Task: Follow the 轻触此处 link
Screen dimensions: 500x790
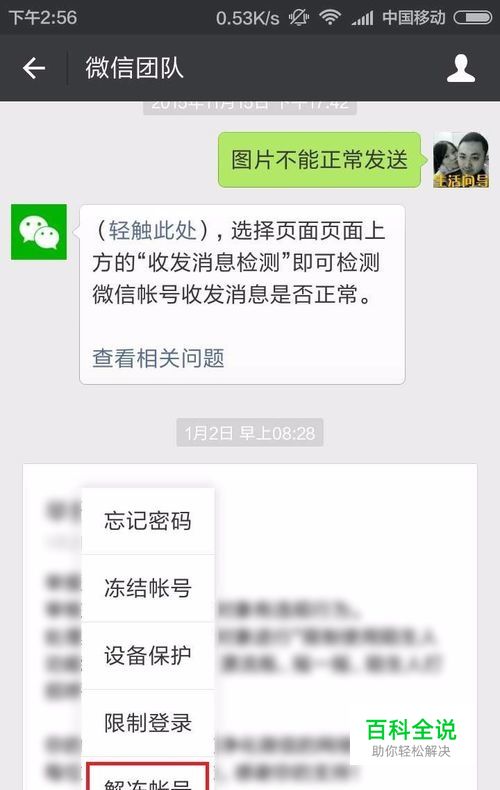Action: (x=152, y=230)
